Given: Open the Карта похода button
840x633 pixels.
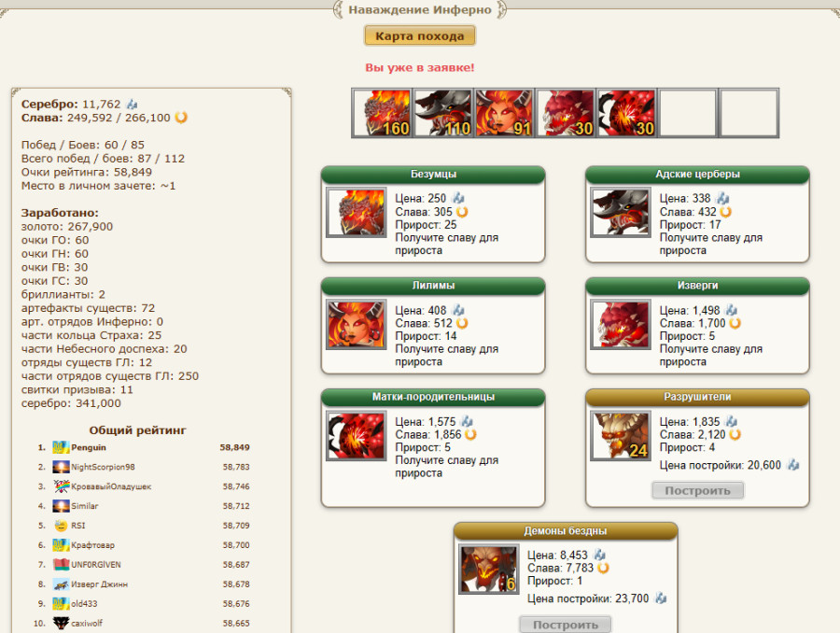Looking at the screenshot, I should [419, 35].
